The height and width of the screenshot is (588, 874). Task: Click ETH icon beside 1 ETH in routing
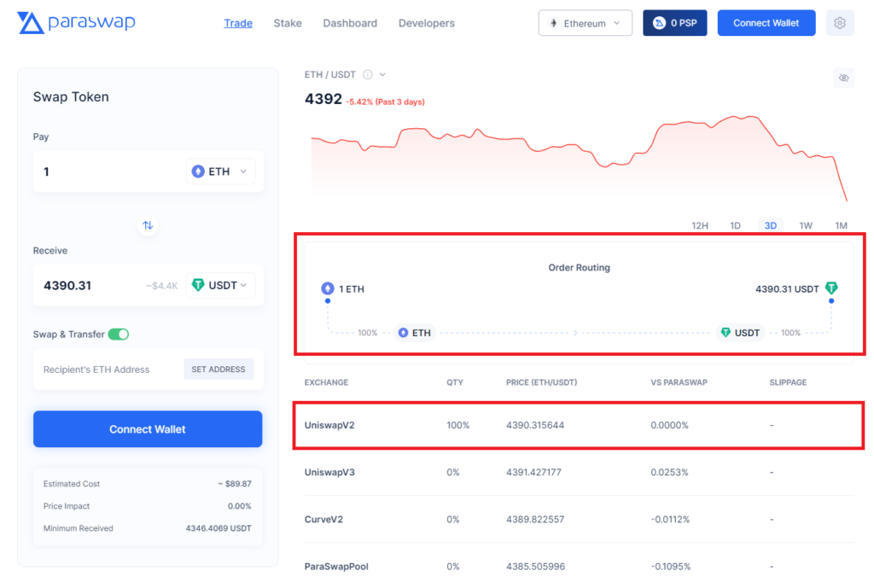coord(328,288)
